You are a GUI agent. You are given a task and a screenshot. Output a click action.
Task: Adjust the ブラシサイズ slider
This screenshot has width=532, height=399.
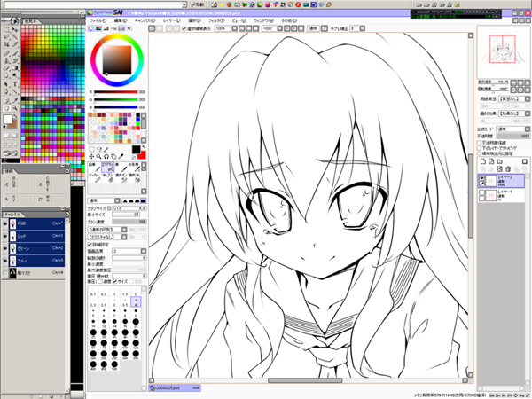click(x=129, y=208)
